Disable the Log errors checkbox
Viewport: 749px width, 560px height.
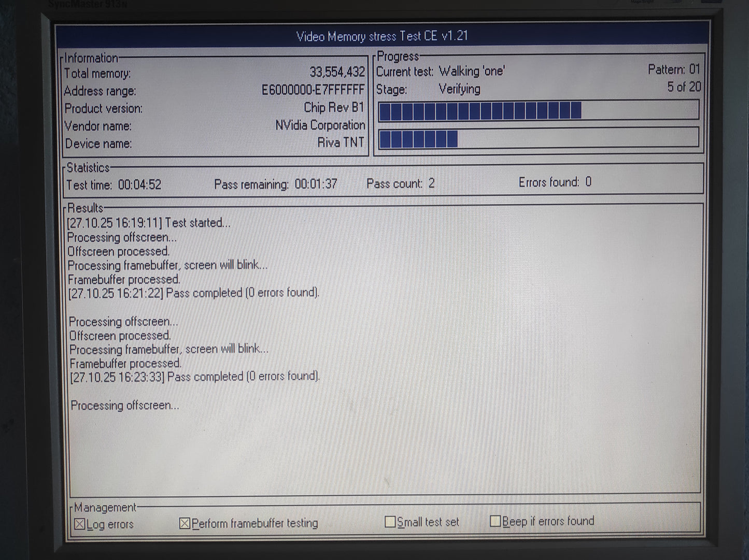click(80, 524)
